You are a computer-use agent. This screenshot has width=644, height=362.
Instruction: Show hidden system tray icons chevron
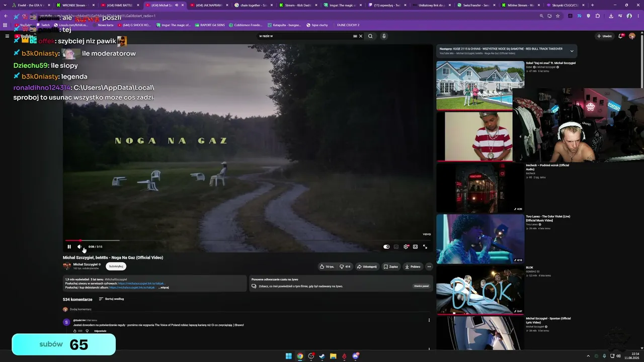pos(589,356)
